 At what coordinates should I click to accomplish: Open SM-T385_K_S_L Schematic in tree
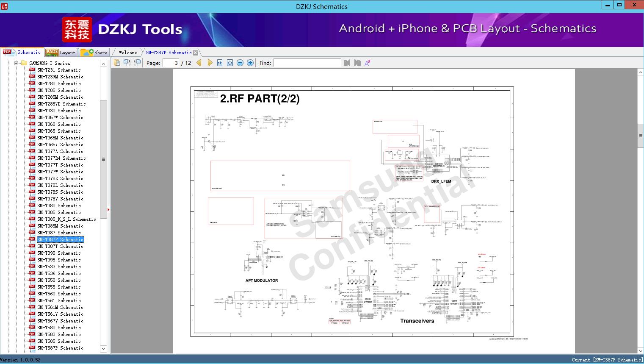click(x=66, y=219)
